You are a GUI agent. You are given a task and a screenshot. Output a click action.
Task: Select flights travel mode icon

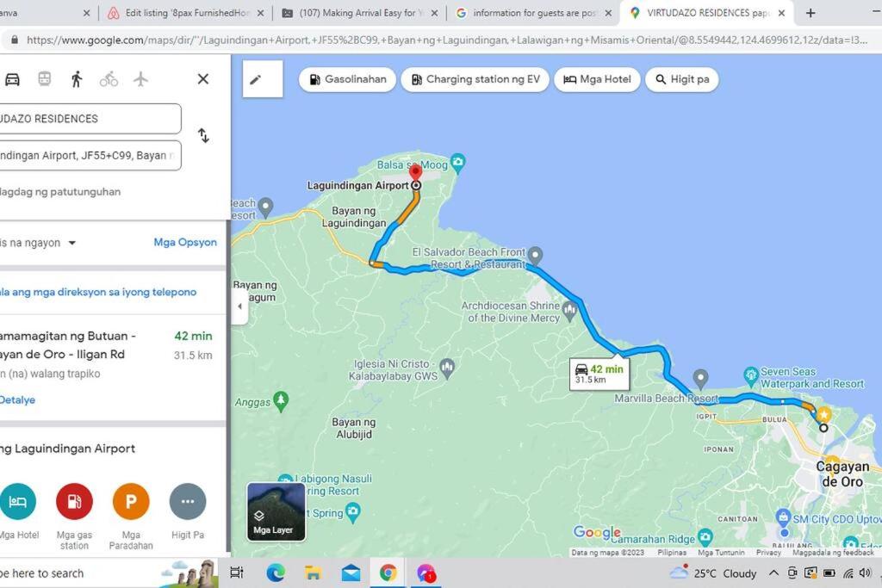(140, 79)
